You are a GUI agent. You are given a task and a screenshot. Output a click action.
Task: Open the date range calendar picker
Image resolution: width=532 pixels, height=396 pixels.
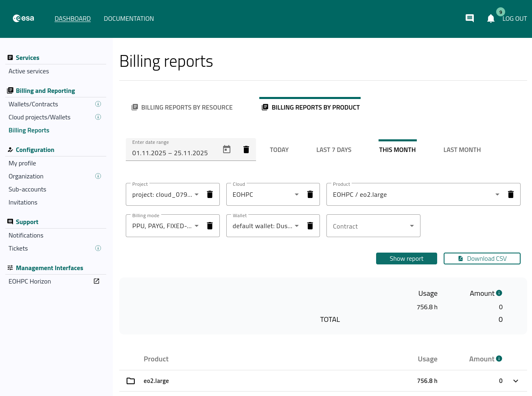pyautogui.click(x=227, y=150)
